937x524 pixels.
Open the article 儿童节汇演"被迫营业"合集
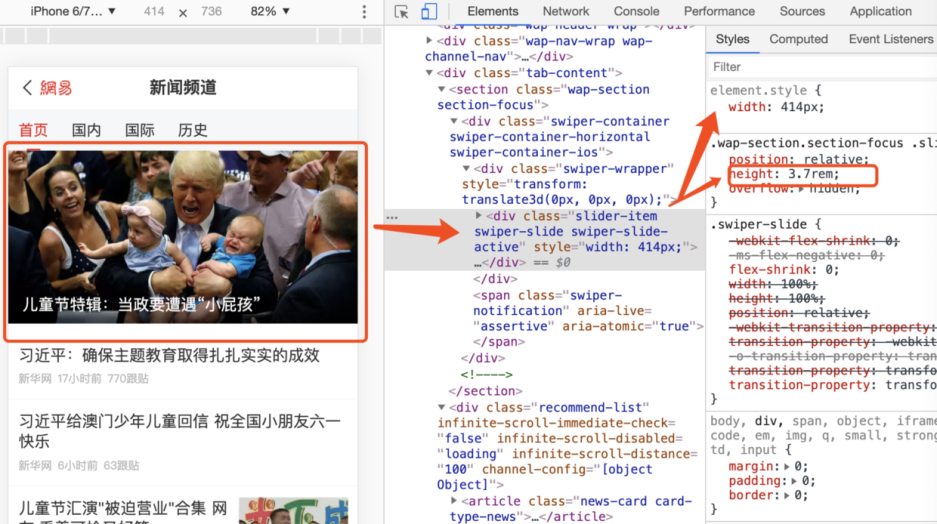point(123,513)
